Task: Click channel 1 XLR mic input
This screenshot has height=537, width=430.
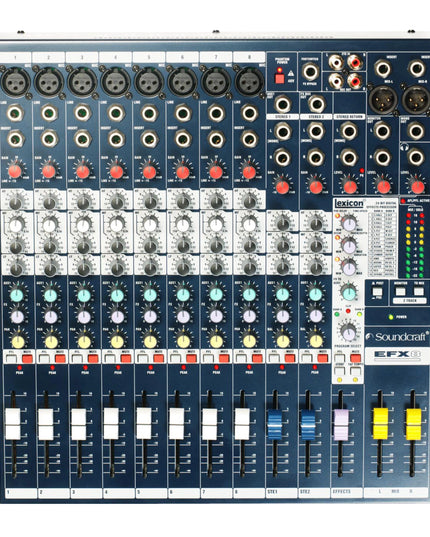Action: [15, 83]
